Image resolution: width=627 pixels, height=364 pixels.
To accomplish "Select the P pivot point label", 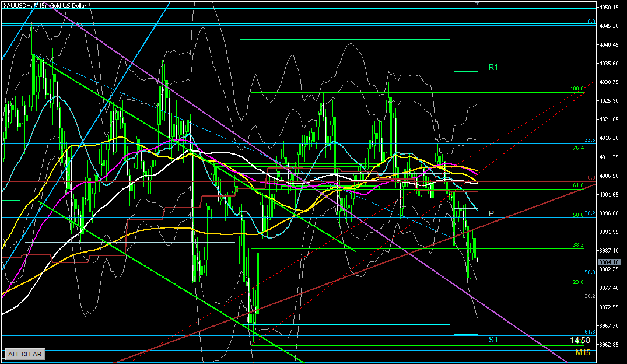I will click(491, 213).
